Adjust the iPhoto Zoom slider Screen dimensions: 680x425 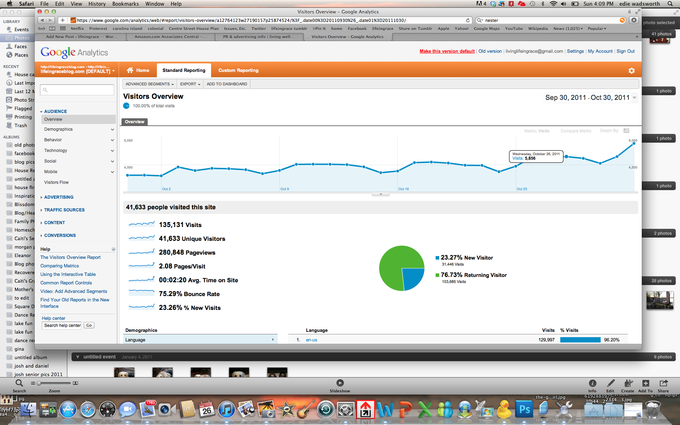click(54, 383)
